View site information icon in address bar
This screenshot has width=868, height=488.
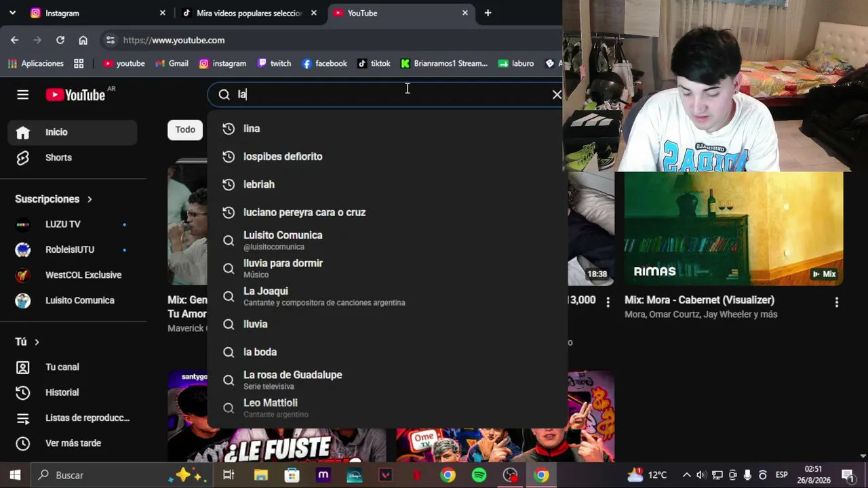pos(111,40)
